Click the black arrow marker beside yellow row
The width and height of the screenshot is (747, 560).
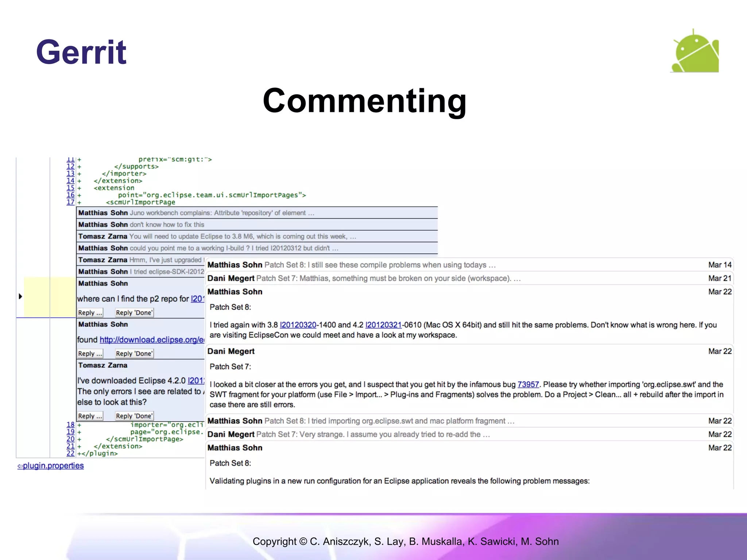coord(20,296)
